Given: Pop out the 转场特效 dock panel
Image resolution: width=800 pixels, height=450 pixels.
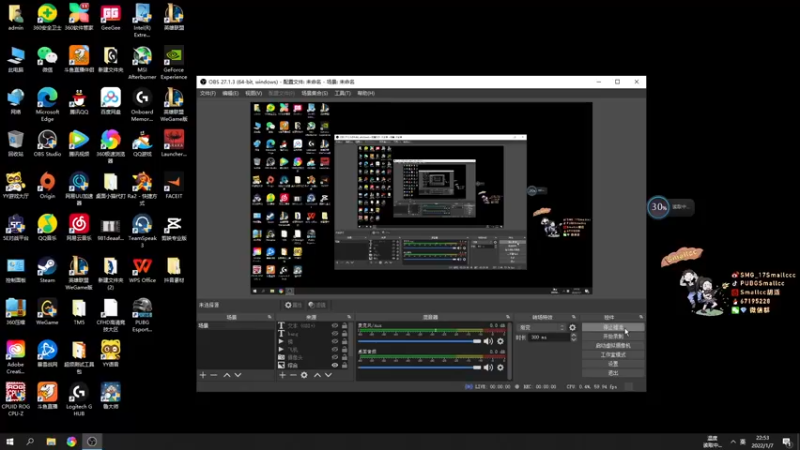Looking at the screenshot, I should 574,317.
